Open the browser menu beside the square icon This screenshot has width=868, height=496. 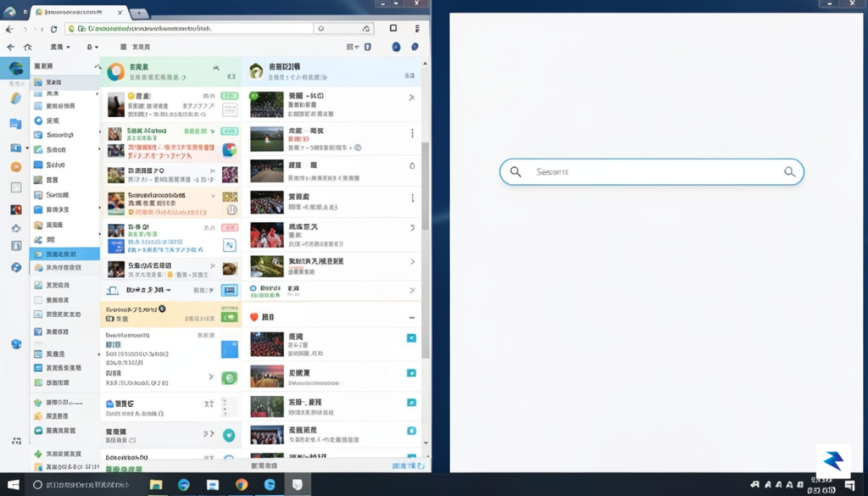point(417,28)
